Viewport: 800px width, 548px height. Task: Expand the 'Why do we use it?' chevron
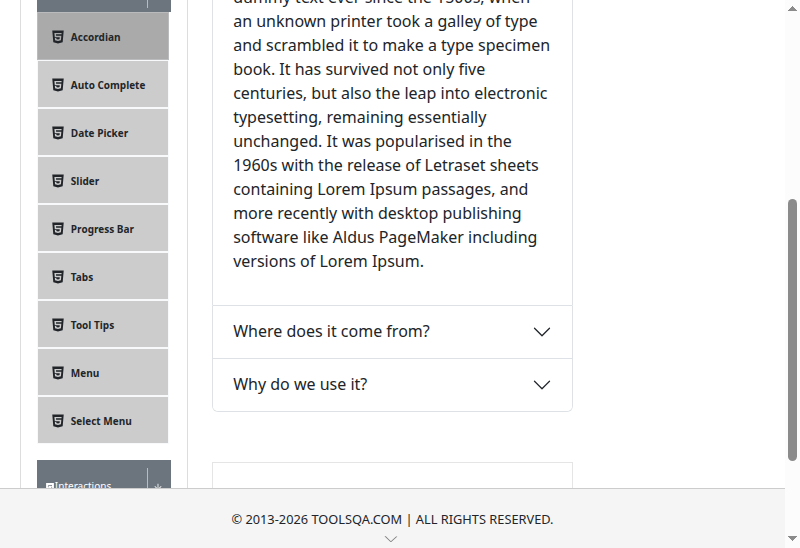tap(542, 385)
